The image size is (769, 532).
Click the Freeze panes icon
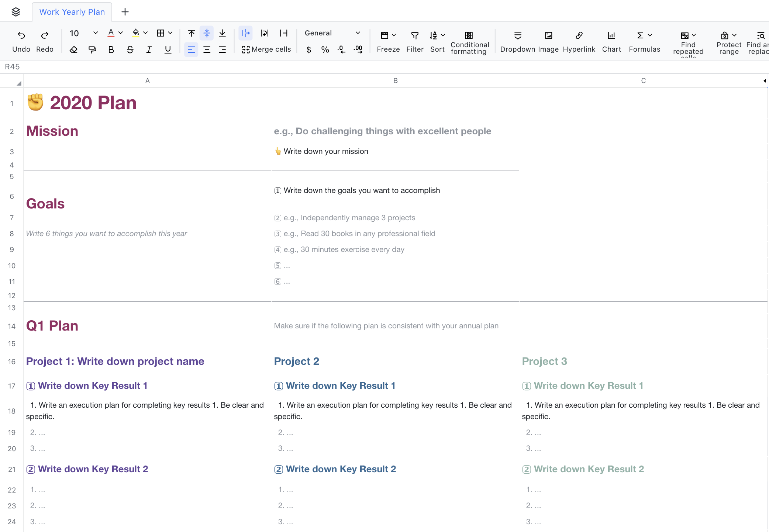pos(384,35)
